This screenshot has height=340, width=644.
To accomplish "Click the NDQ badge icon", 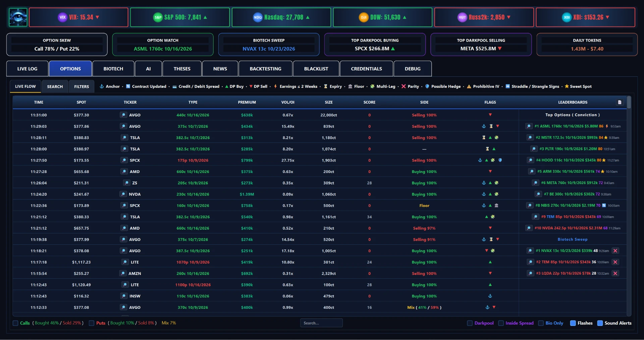I will [x=258, y=17].
